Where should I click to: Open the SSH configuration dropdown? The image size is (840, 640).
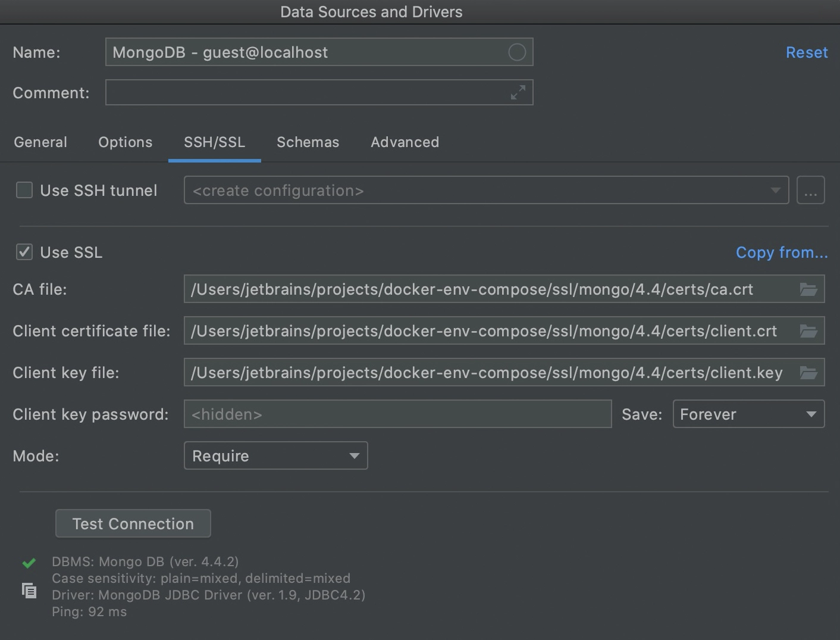tap(486, 191)
